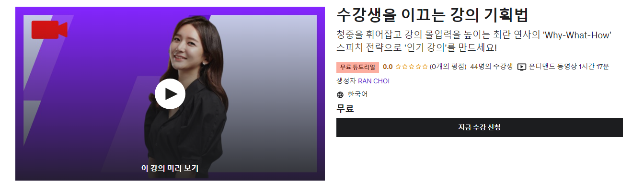Click the 0.0 rating score
Viewport: 644px width, 194px height.
tap(388, 67)
